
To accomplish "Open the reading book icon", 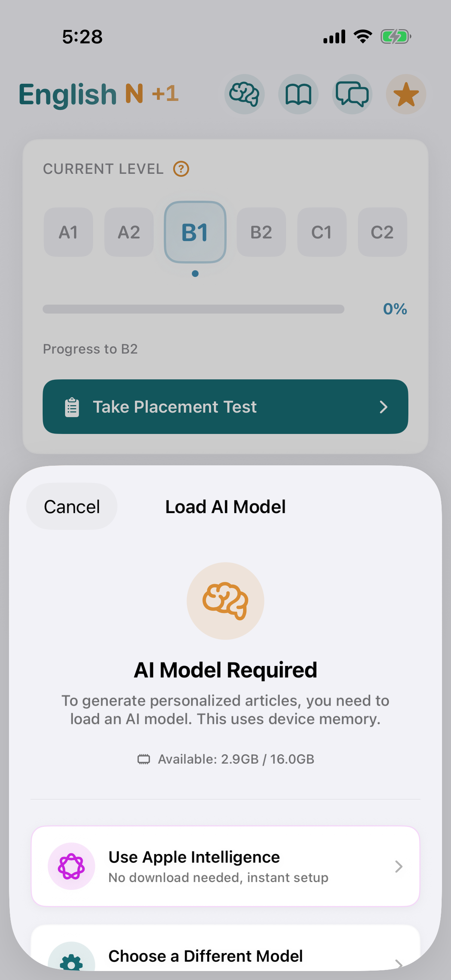I will pyautogui.click(x=298, y=94).
